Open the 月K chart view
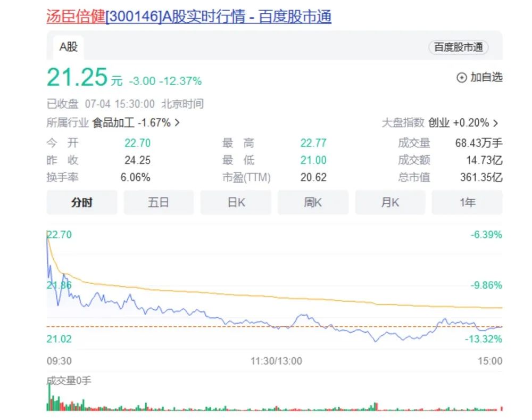This screenshot has height=420, width=532. point(390,202)
